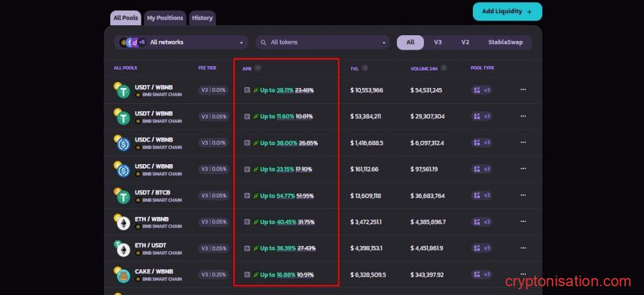This screenshot has width=644, height=295.
Task: Select the All pool type filter
Action: click(410, 42)
